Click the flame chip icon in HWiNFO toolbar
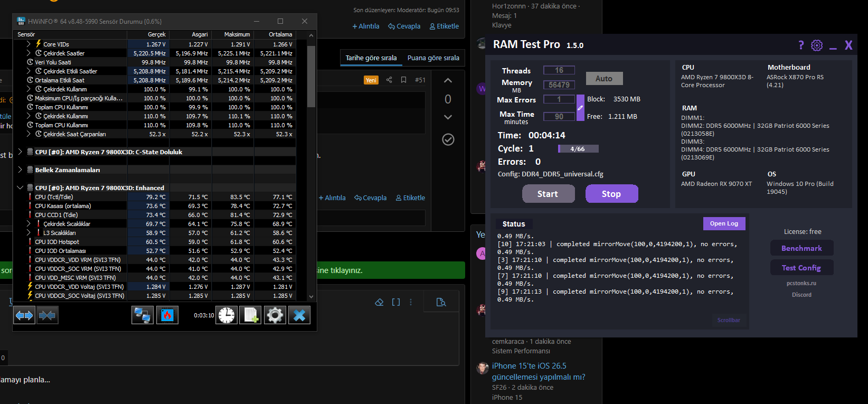The width and height of the screenshot is (868, 404). coord(167,315)
